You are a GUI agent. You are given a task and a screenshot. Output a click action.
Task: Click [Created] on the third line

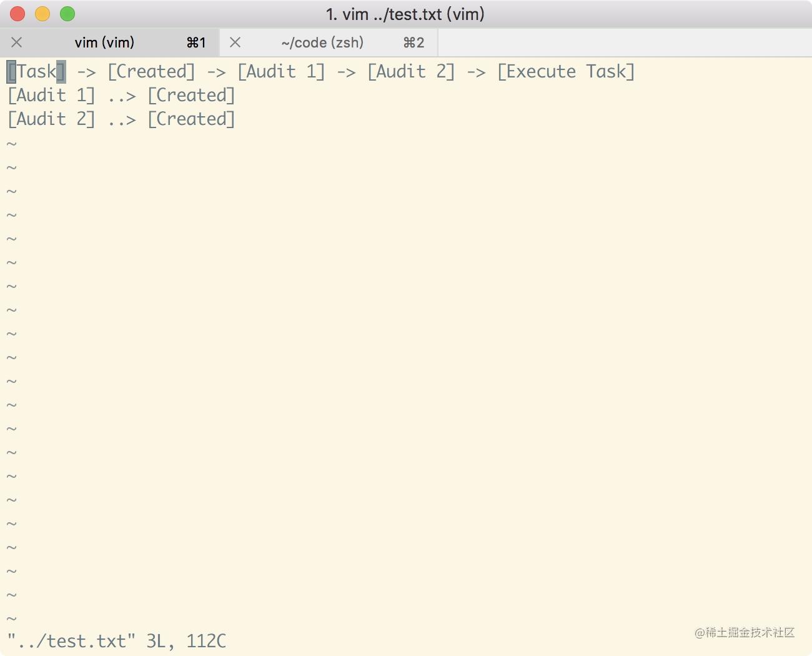tap(191, 119)
